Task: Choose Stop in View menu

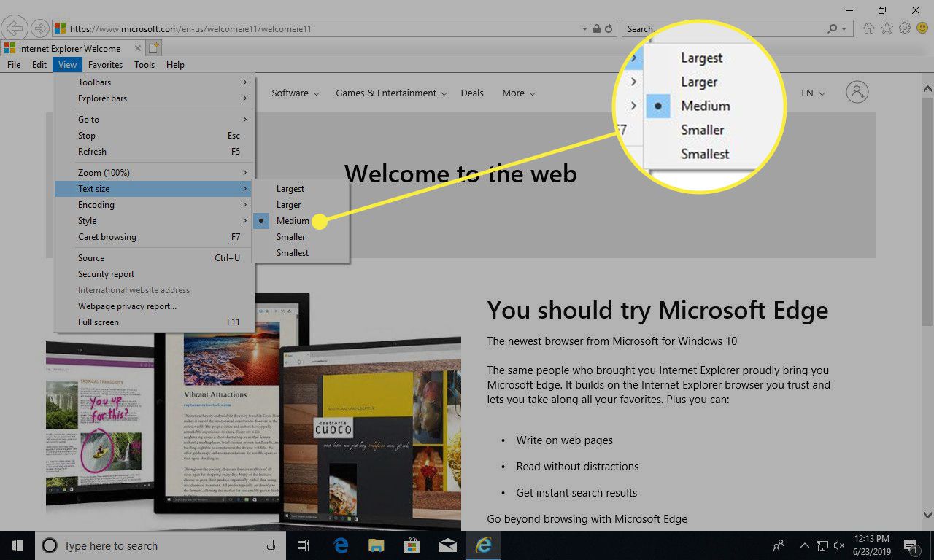Action: [x=154, y=136]
